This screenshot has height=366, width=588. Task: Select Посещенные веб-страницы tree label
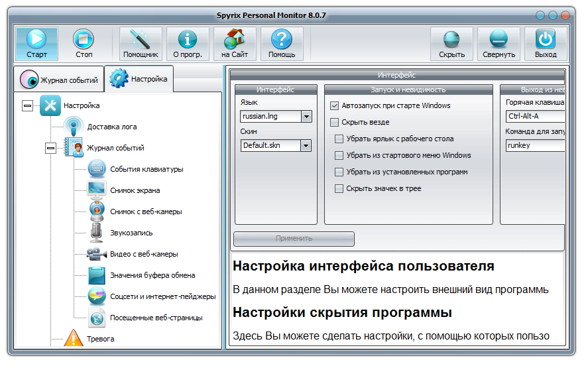click(156, 318)
